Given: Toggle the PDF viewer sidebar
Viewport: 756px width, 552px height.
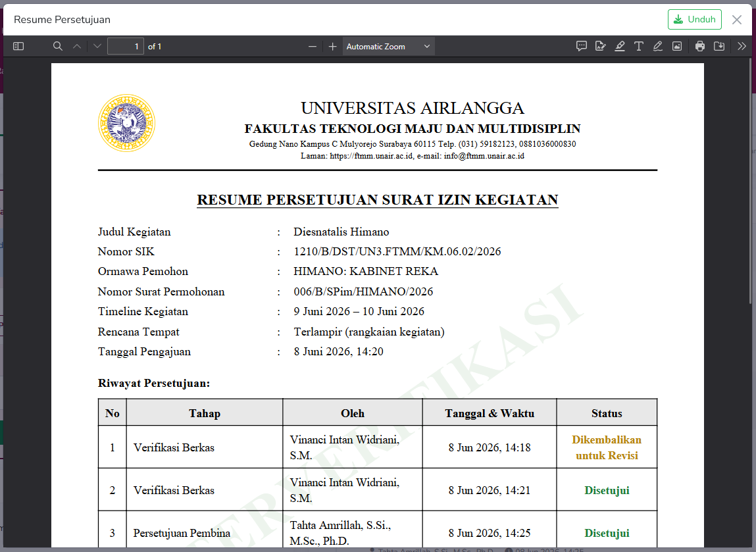Looking at the screenshot, I should coord(18,46).
